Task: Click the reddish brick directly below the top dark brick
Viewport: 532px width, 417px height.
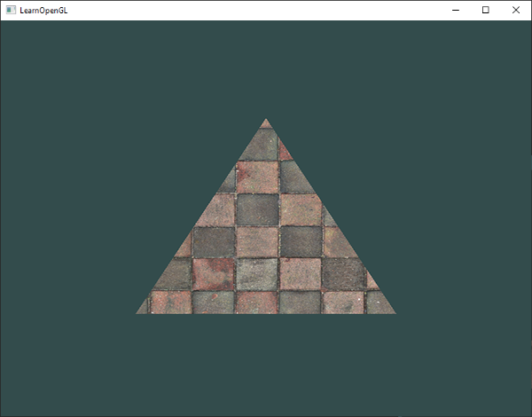Action: click(257, 177)
